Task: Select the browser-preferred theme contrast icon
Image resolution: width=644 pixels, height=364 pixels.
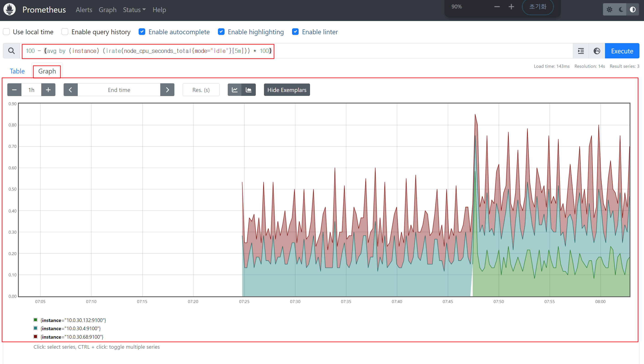Action: pos(633,10)
